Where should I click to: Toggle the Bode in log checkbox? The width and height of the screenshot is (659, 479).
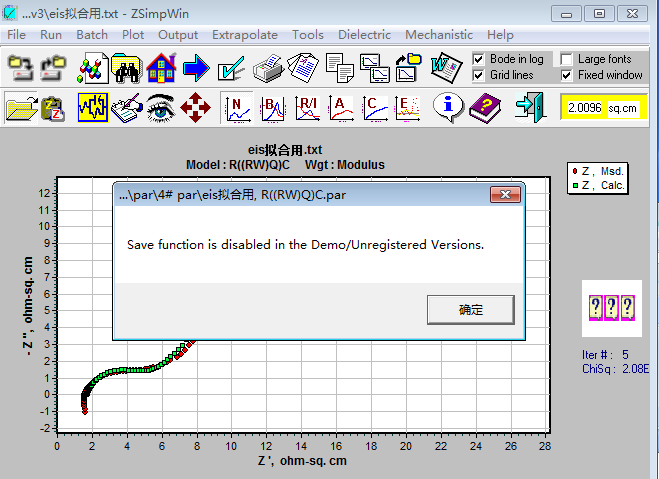(x=478, y=59)
